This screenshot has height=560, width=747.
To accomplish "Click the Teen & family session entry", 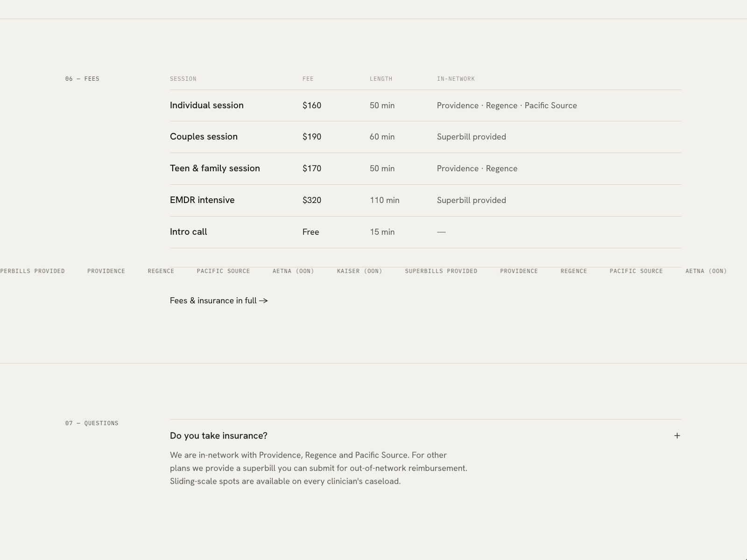I will point(215,168).
